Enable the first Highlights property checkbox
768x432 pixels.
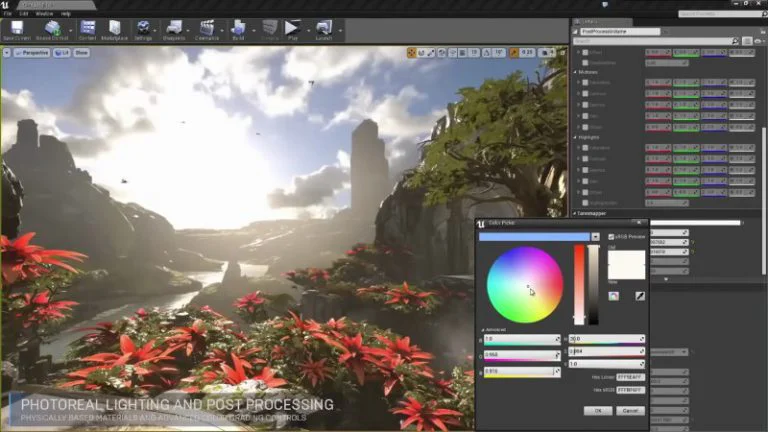point(585,148)
